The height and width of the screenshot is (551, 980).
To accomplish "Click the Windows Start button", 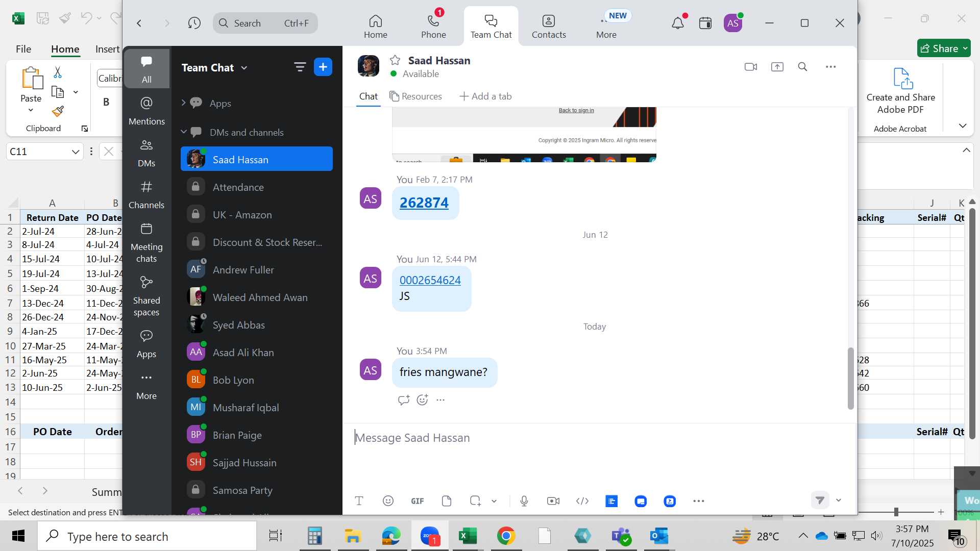I will pyautogui.click(x=18, y=536).
